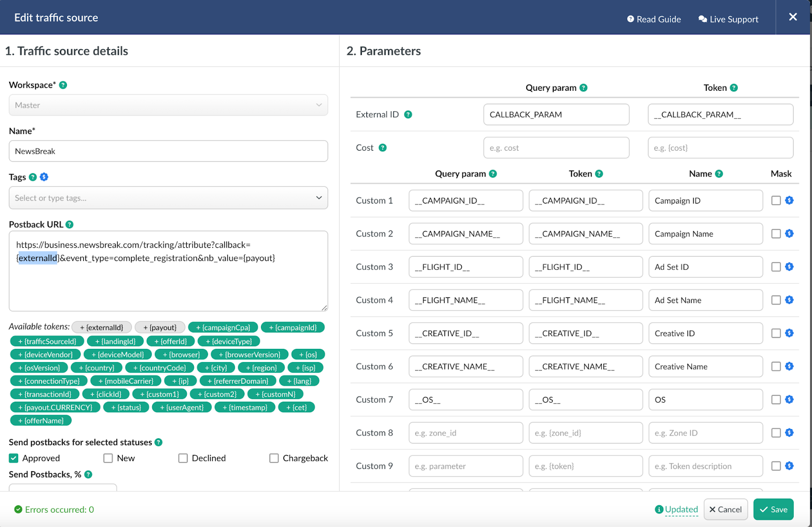
Task: Click the blue premium icon beside Tags
Action: pyautogui.click(x=44, y=177)
